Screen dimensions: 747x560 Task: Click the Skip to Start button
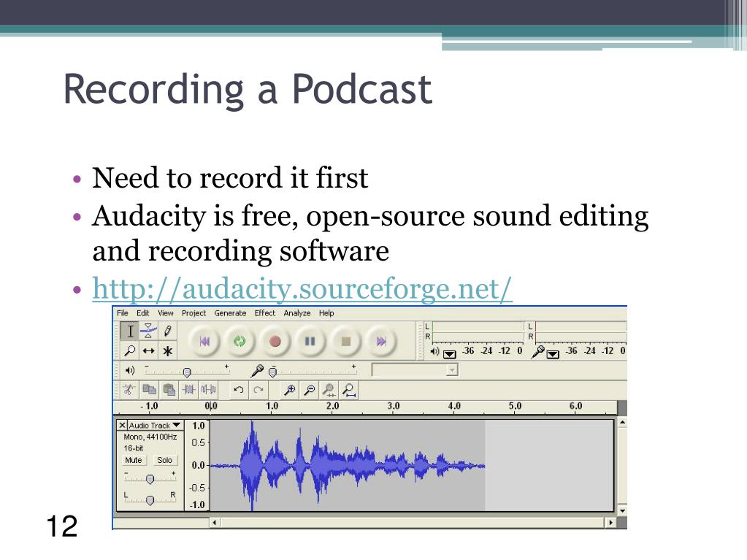pos(204,342)
